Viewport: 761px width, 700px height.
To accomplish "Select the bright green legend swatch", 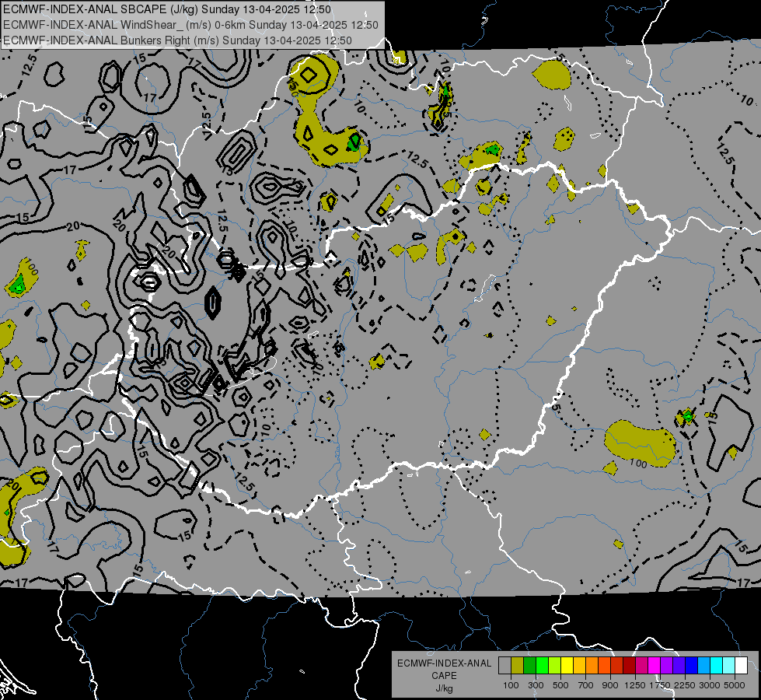I will (x=542, y=665).
